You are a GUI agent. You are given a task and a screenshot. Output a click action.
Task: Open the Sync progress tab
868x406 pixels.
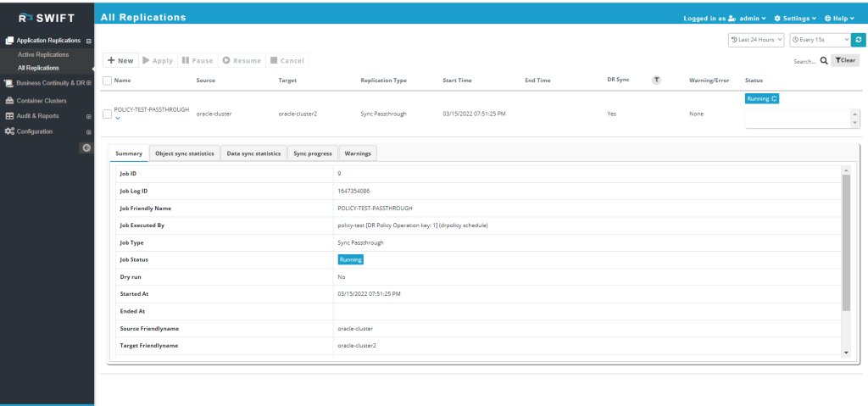313,153
